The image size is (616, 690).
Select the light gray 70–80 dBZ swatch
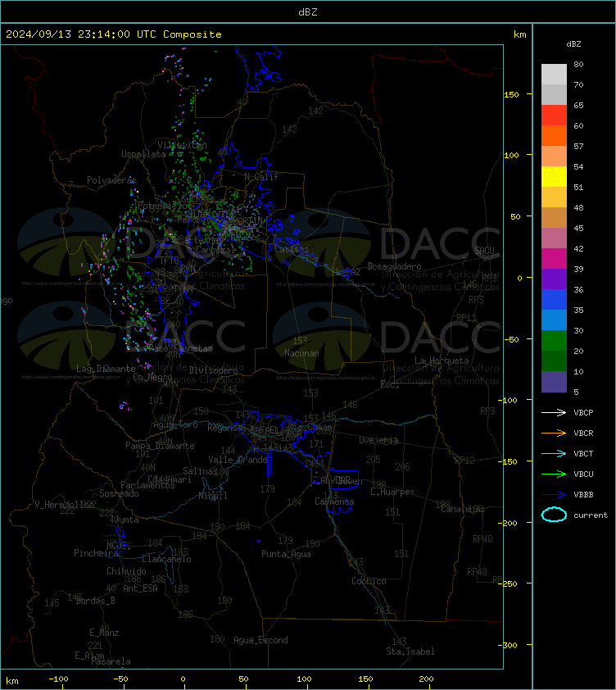tap(554, 74)
